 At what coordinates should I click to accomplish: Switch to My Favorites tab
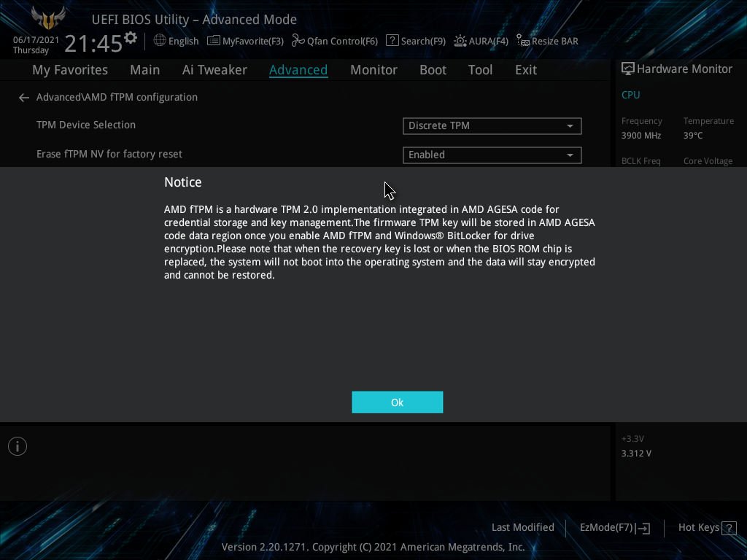[70, 70]
